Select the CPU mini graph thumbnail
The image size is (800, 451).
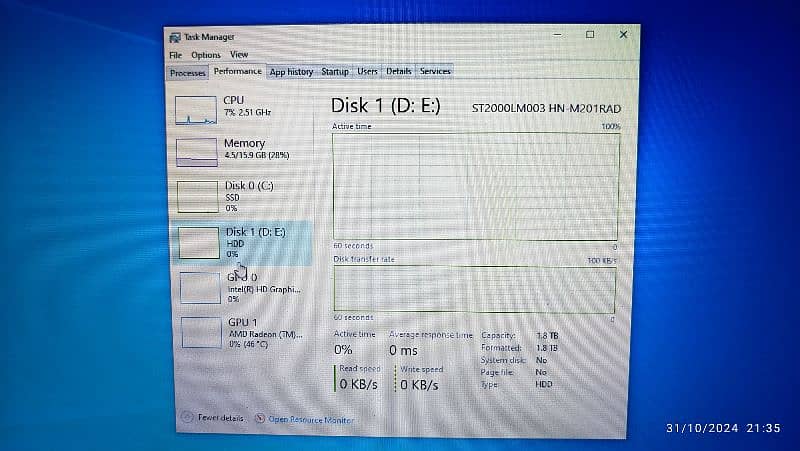[x=196, y=109]
